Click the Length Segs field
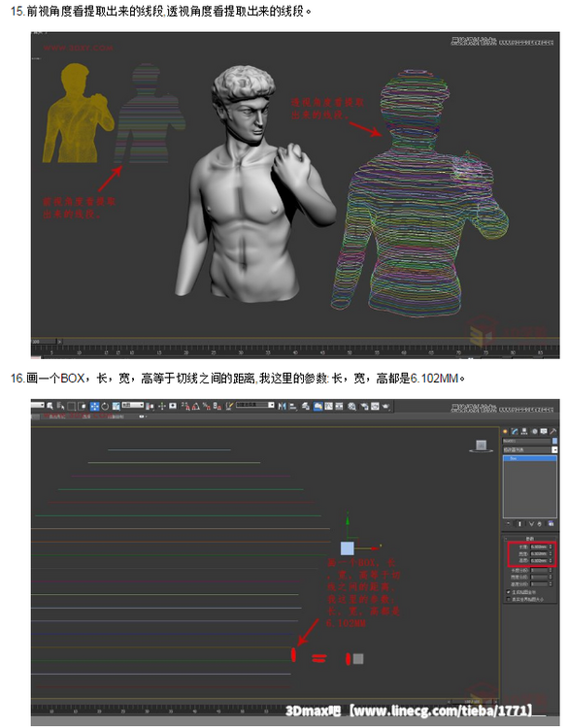The image size is (568, 728). pos(539,570)
